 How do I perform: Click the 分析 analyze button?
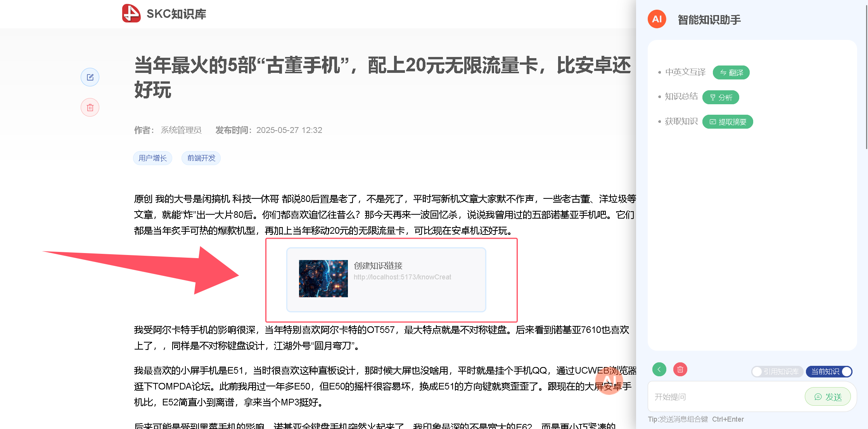point(721,97)
